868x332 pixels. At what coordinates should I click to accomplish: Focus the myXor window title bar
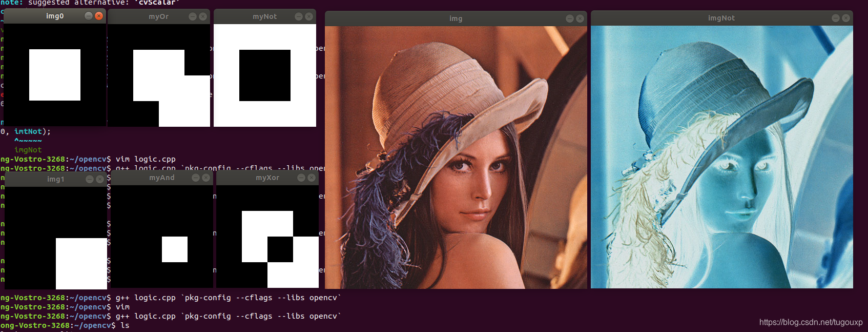[267, 178]
